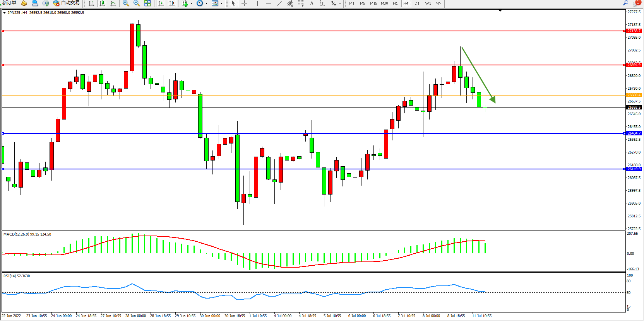Expand the chart templates dropdown arrow
644x321 pixels.
221,3
